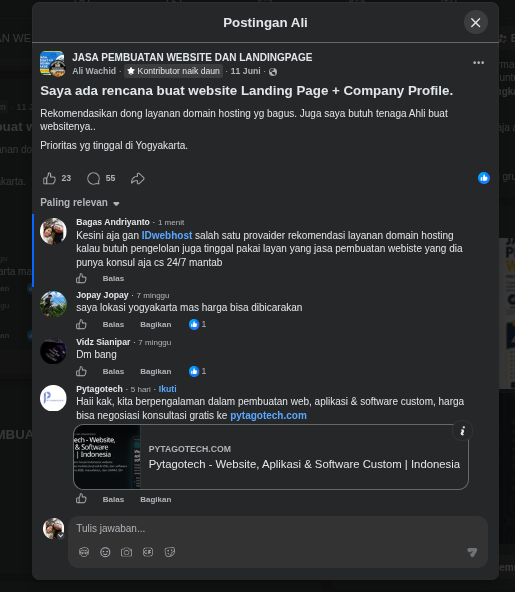Follow Pytagotech using Ikuti link
The width and height of the screenshot is (515, 592).
tap(167, 389)
